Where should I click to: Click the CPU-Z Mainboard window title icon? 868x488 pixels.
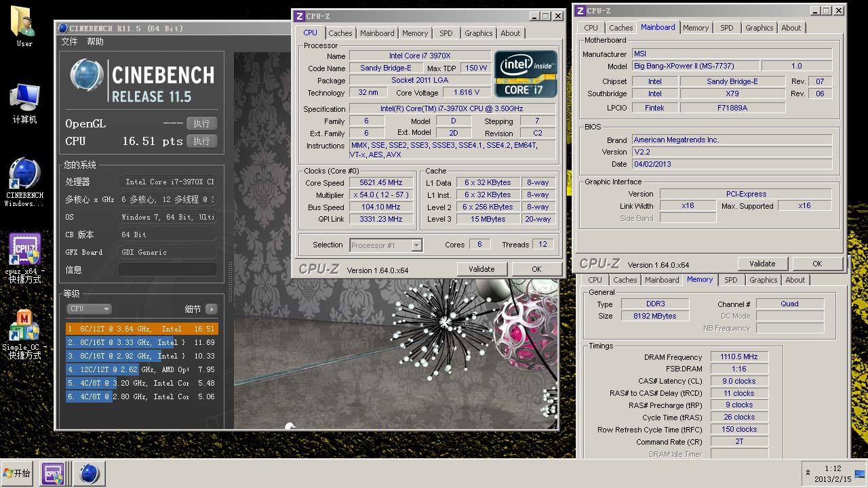(x=580, y=11)
